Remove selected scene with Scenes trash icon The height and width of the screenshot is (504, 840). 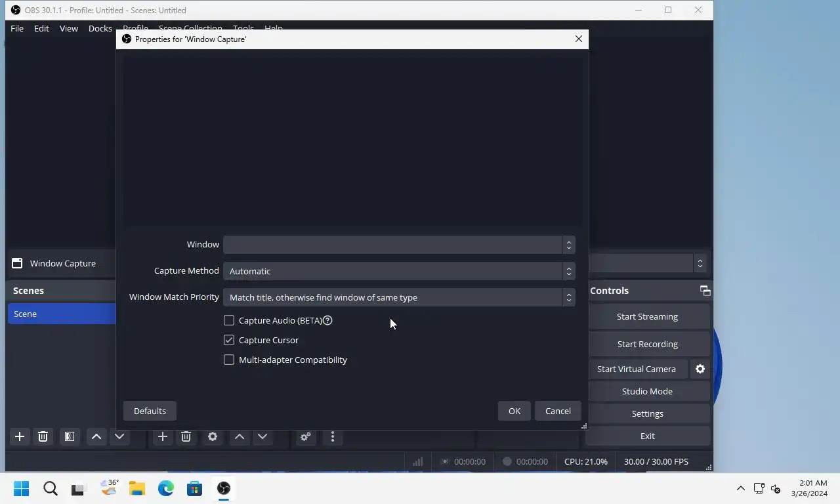click(43, 436)
